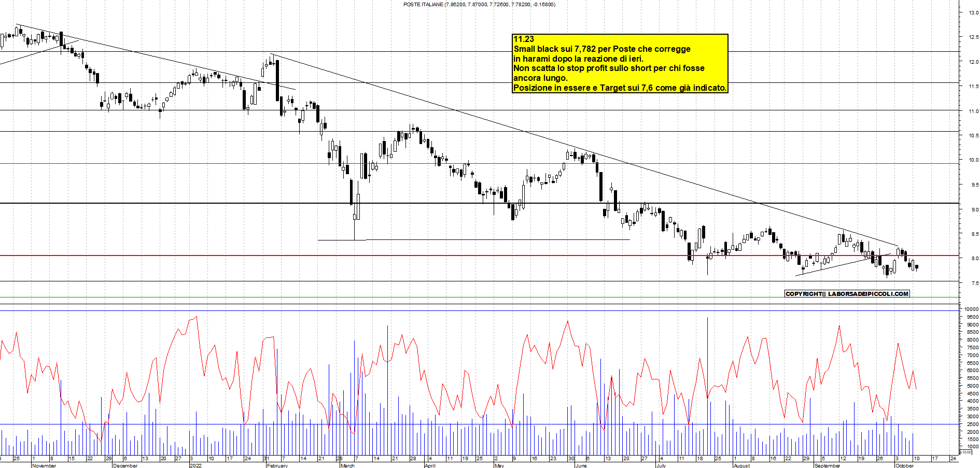The width and height of the screenshot is (980, 468).
Task: Click volume axis label 1500
Action: (x=973, y=439)
